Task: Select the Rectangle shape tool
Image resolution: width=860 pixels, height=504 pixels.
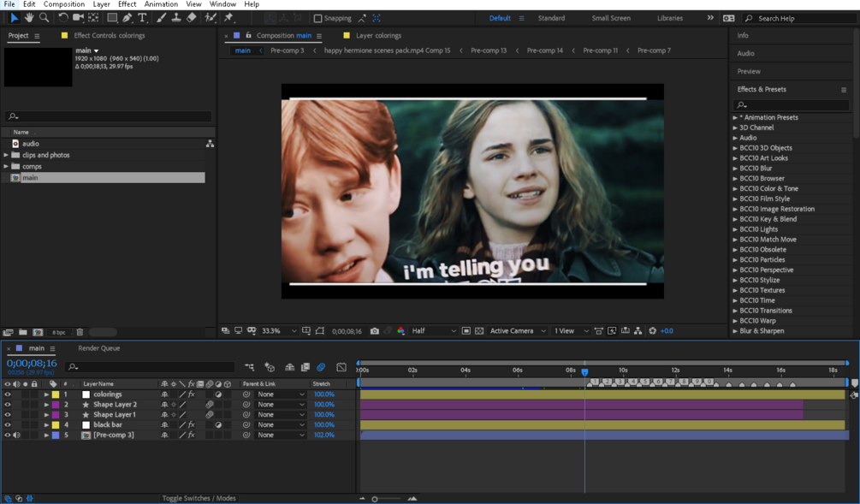Action: 112,18
